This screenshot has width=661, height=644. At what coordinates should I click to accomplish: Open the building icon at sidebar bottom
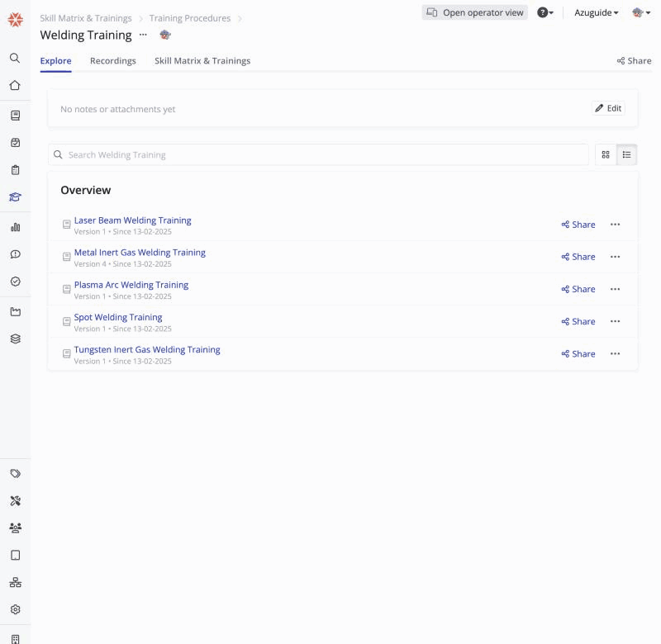pyautogui.click(x=15, y=639)
